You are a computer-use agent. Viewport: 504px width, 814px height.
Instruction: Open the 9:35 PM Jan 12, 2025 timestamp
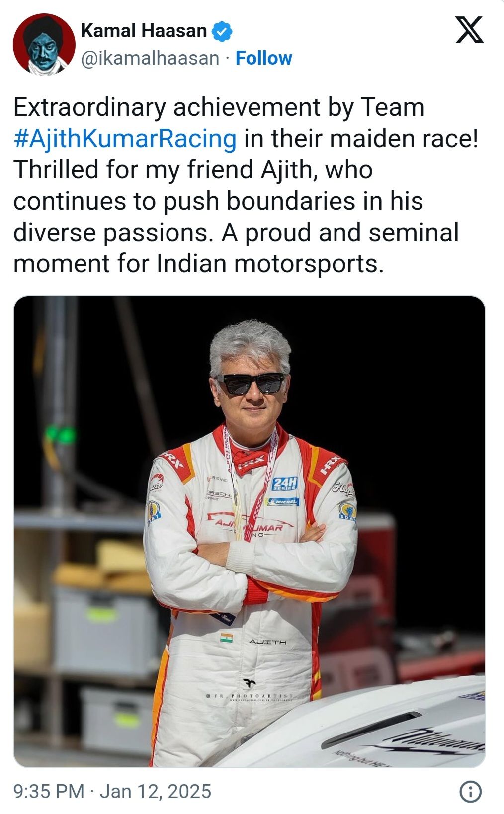pyautogui.click(x=112, y=791)
